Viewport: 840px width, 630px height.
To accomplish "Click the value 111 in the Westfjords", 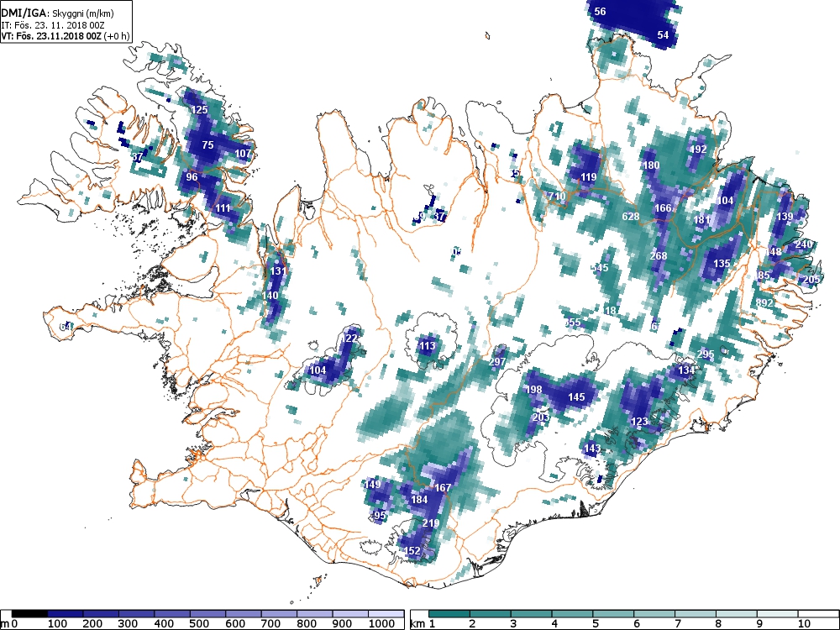I will (223, 208).
